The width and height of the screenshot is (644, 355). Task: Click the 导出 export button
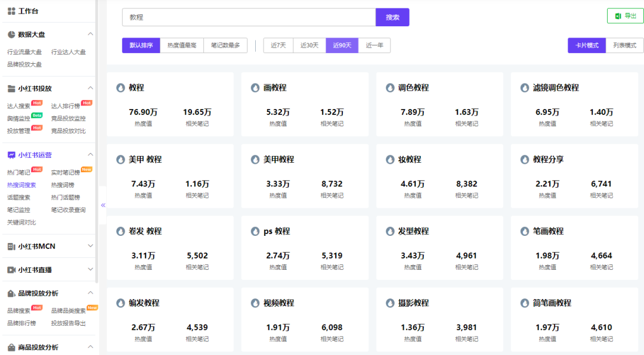tap(626, 16)
